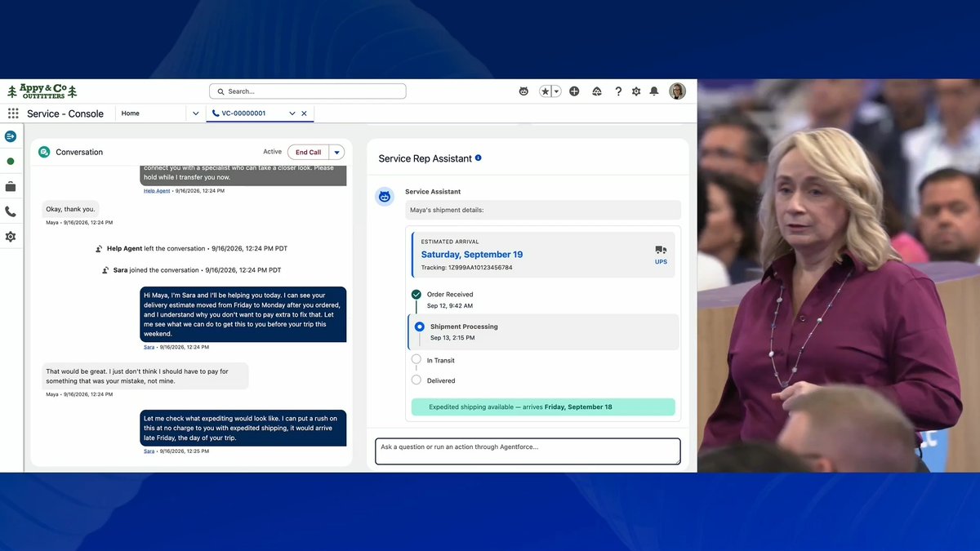Click Maya's 'That would be great' message
The height and width of the screenshot is (551, 980).
pos(145,376)
